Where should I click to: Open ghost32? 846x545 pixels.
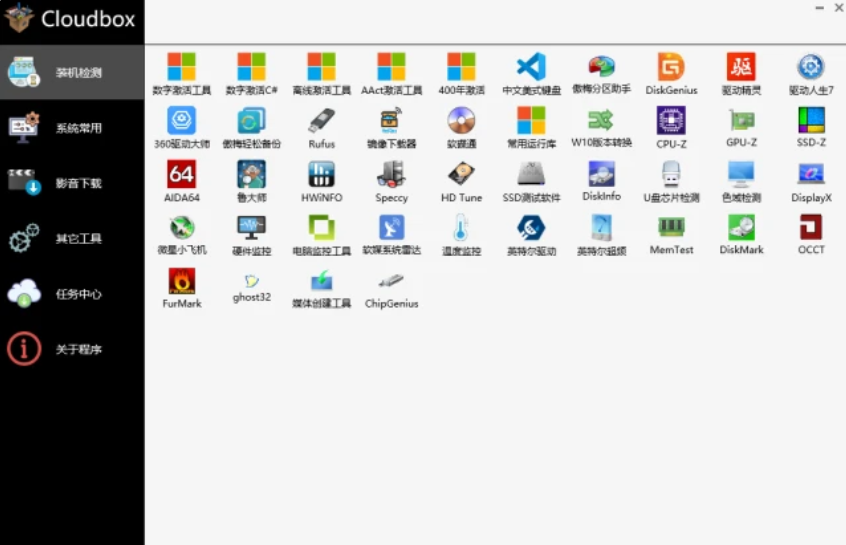pos(251,288)
